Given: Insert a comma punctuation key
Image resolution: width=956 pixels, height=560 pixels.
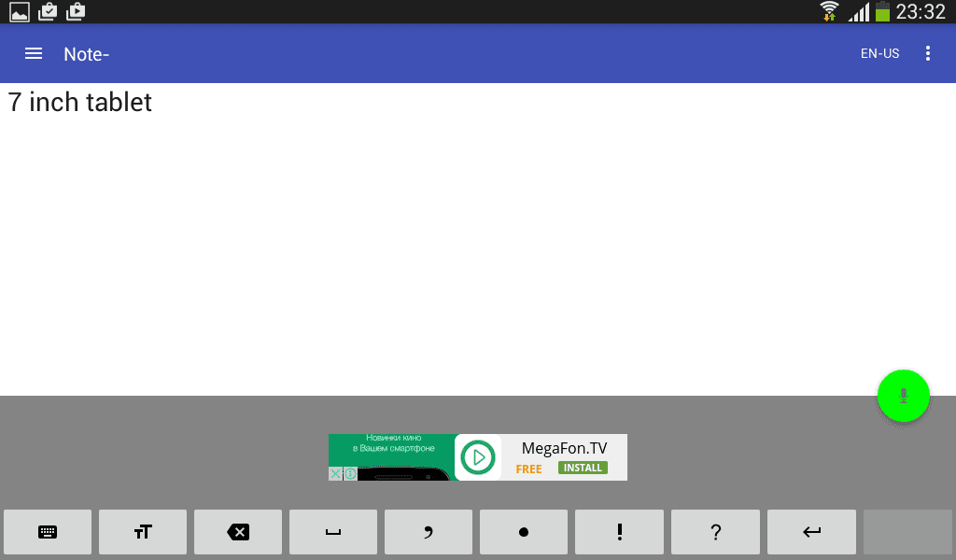Looking at the screenshot, I should (x=428, y=532).
